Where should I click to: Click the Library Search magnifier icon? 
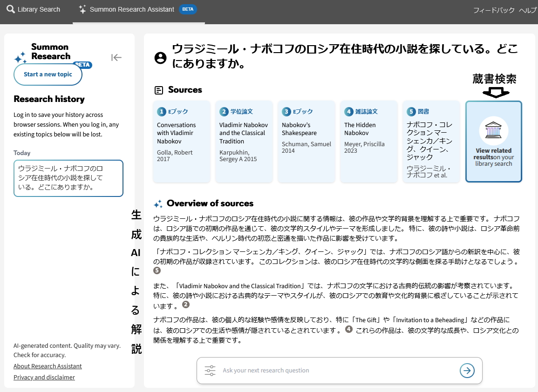tap(10, 9)
